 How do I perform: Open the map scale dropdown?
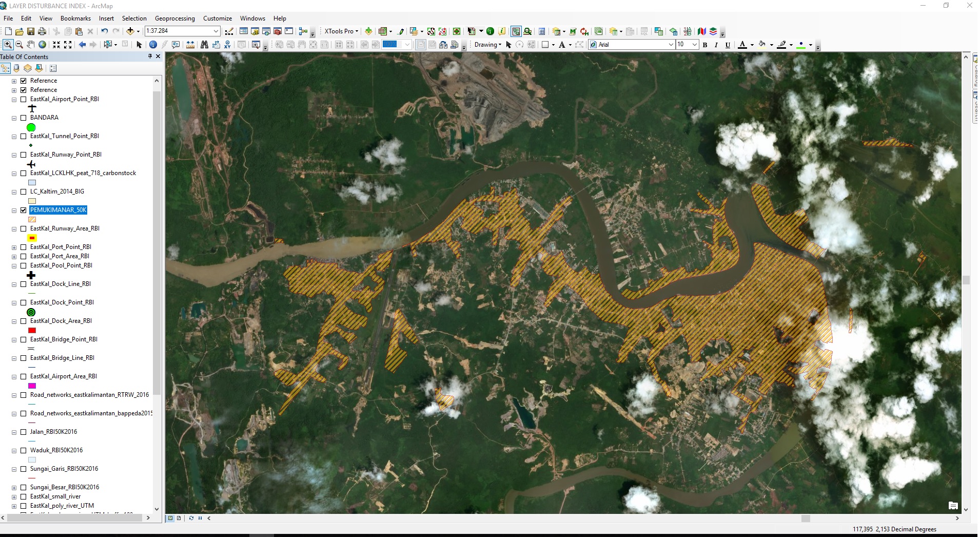pyautogui.click(x=216, y=31)
